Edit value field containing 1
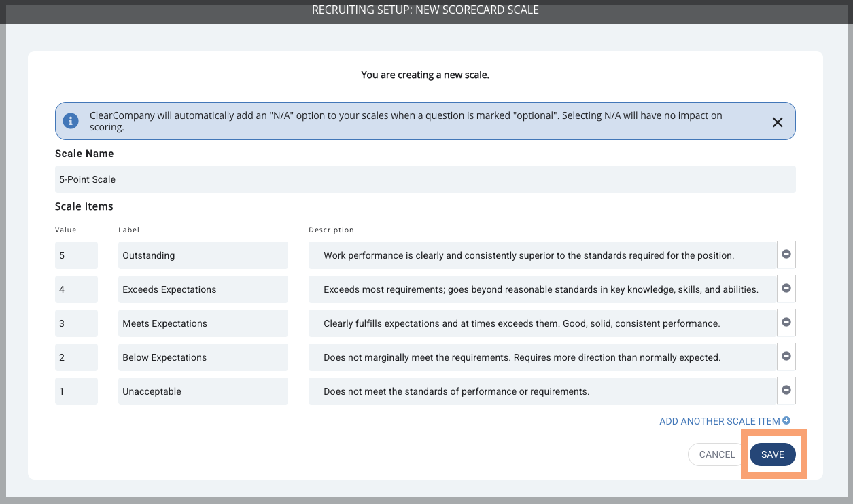Image resolution: width=853 pixels, height=504 pixels. (76, 391)
